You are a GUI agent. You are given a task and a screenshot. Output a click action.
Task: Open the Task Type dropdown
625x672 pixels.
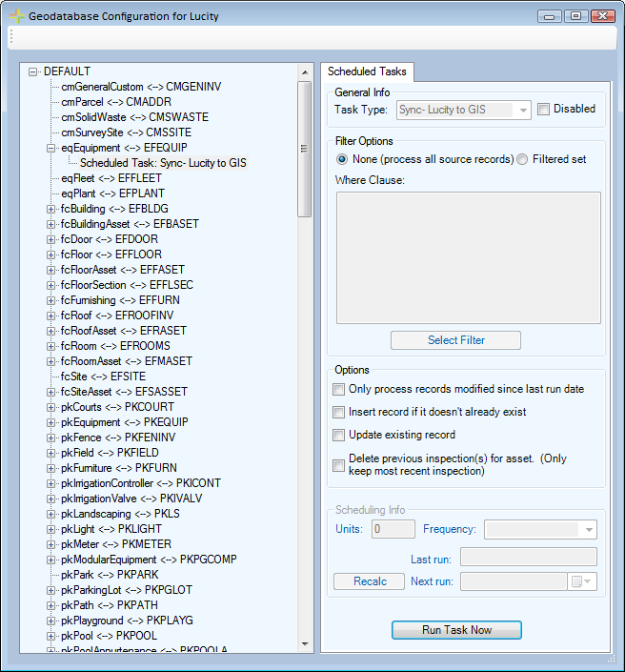tap(523, 111)
